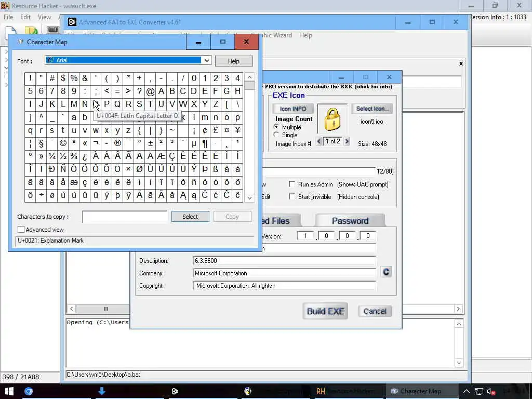Click the Copyright text field
Screen dimensions: 532x399
(x=284, y=286)
